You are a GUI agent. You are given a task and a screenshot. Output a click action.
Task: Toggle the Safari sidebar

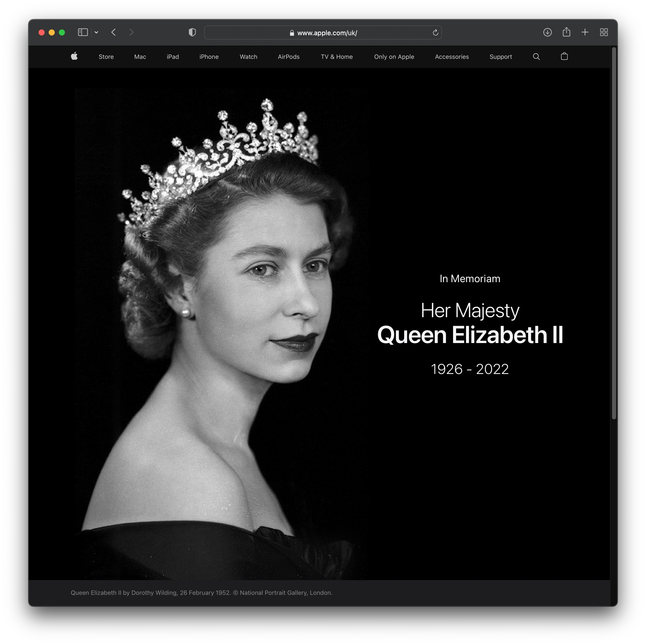(x=83, y=32)
